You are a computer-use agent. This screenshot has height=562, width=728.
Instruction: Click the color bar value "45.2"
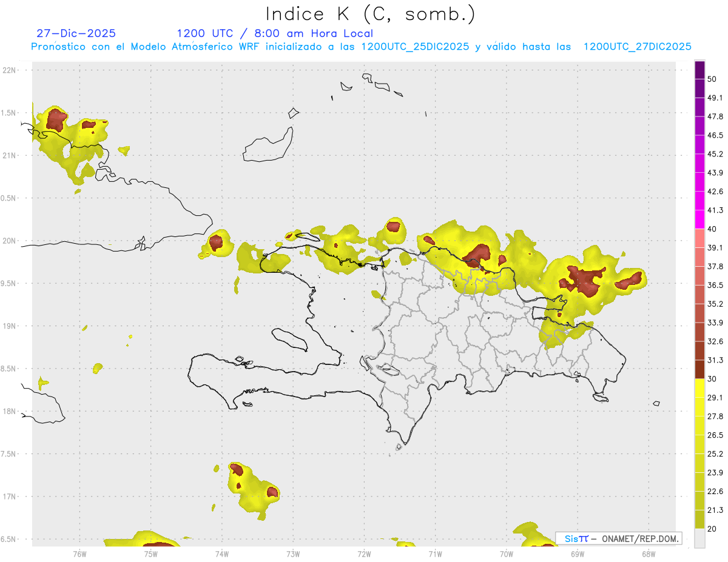coord(715,154)
